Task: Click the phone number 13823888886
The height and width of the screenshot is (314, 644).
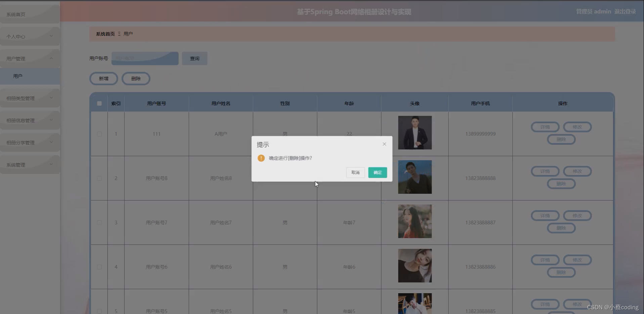Action: coord(480,267)
